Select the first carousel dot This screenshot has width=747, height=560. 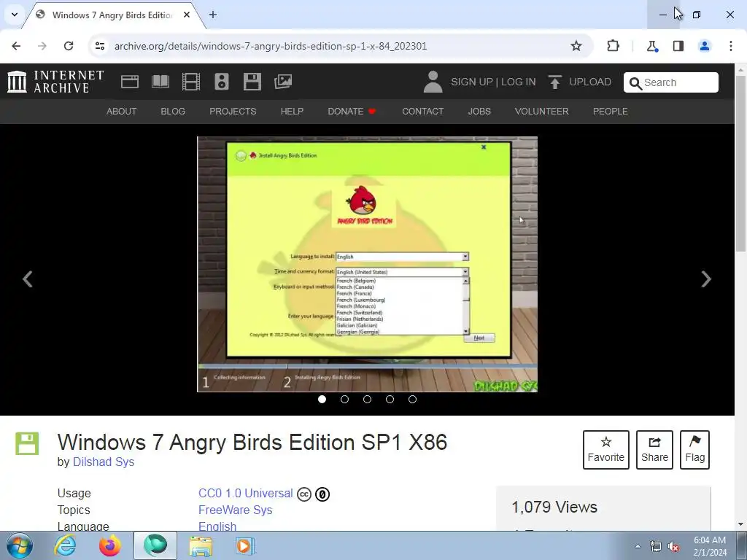click(322, 399)
